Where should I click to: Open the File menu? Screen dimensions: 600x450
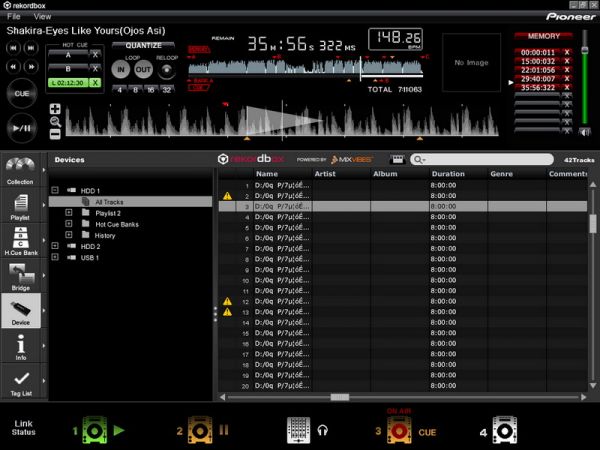click(14, 16)
